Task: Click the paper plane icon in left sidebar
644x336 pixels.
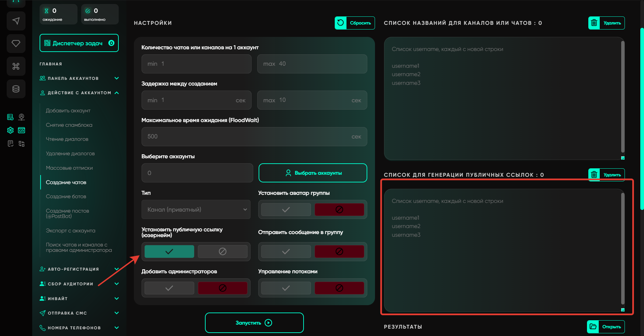Action: (16, 21)
